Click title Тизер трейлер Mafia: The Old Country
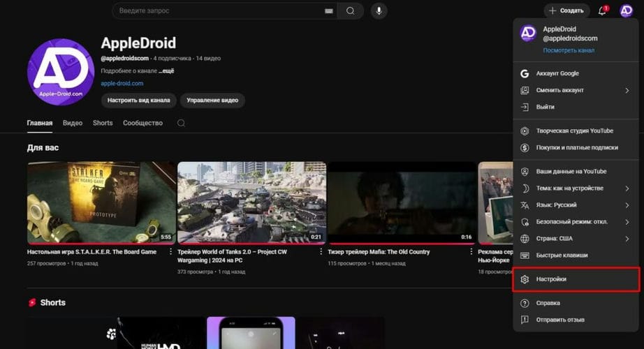This screenshot has width=644, height=349. 379,252
